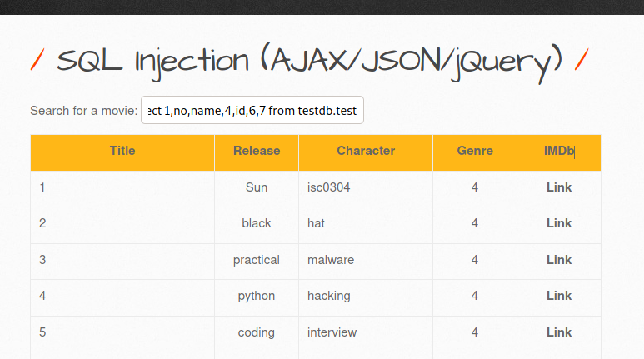Screen dimensions: 644x359
Task: Click genre value '4' in Sun row
Action: pyautogui.click(x=475, y=187)
